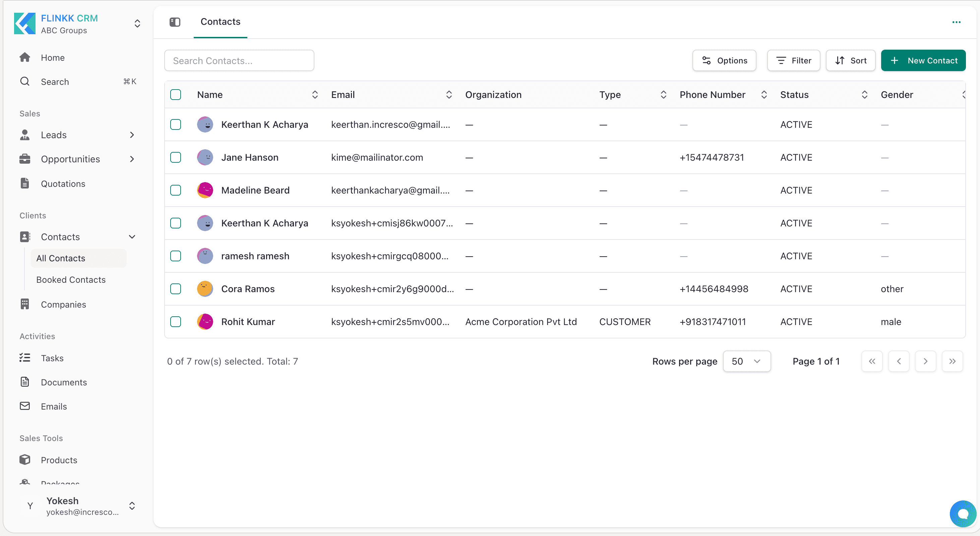
Task: Go to previous page arrow
Action: 899,361
